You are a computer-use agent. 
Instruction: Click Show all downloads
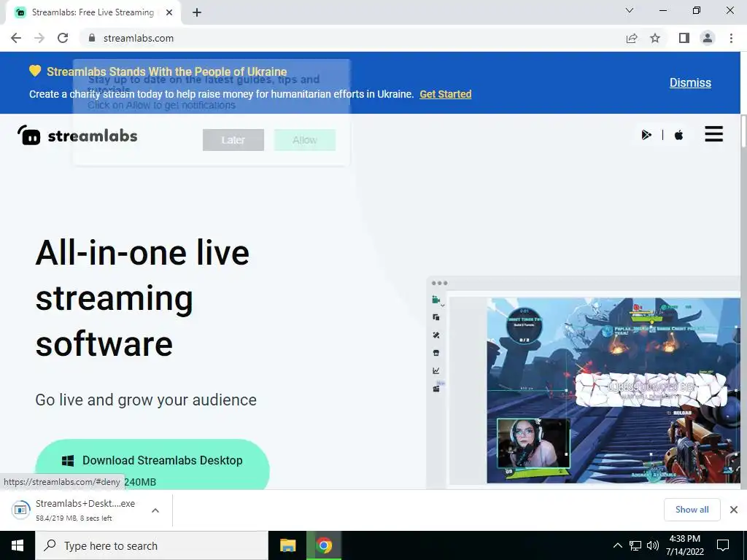692,510
